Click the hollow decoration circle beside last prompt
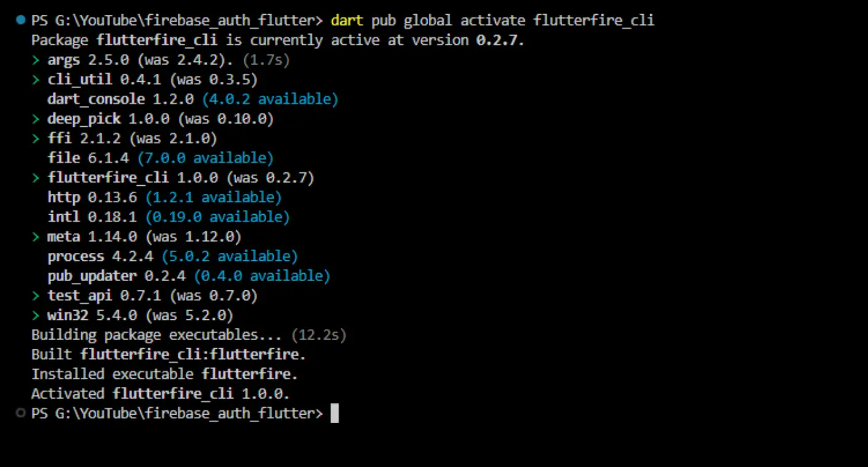Viewport: 868px width, 470px height. coord(21,413)
